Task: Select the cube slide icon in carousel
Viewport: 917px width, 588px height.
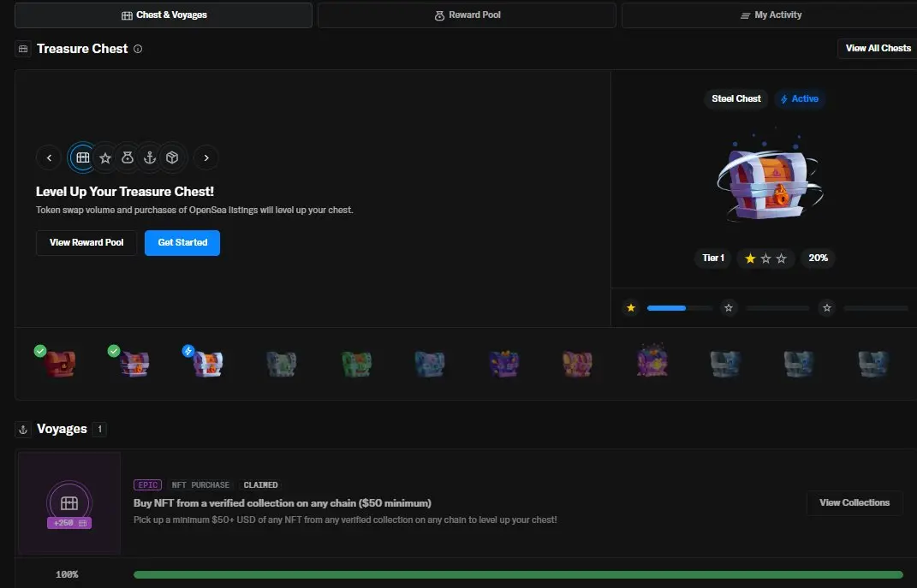Action: 172,157
